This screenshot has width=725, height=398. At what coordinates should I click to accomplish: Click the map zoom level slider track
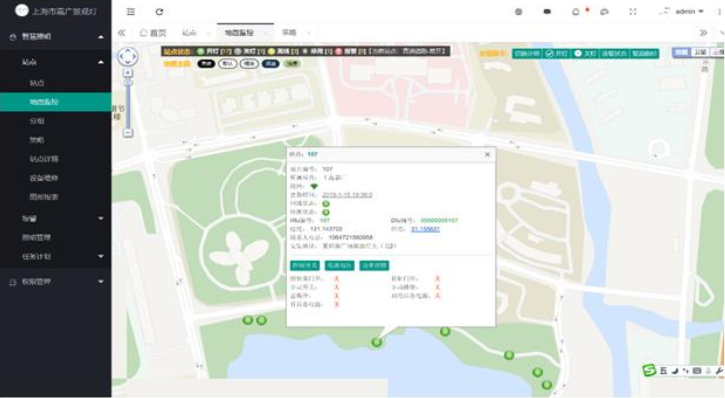[128, 103]
